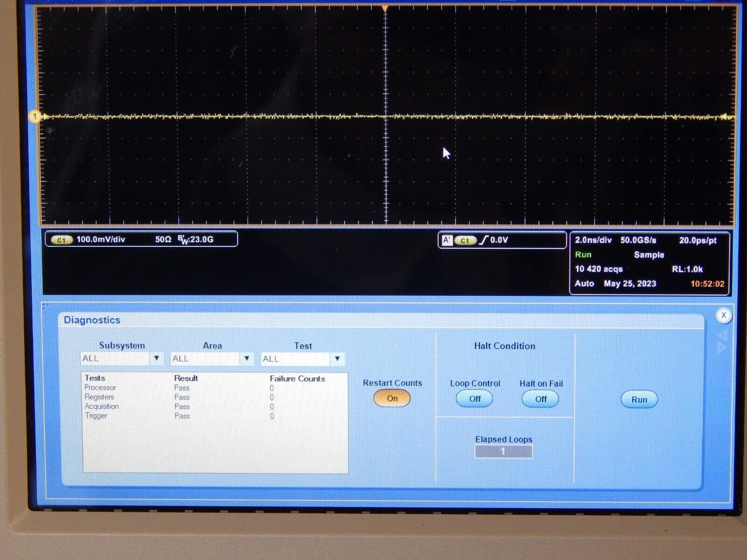Open the Test dropdown

(338, 358)
